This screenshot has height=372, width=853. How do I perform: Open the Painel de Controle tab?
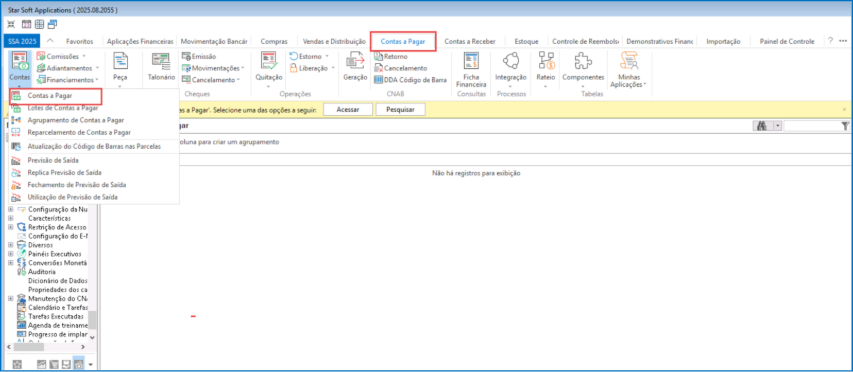[x=787, y=41]
